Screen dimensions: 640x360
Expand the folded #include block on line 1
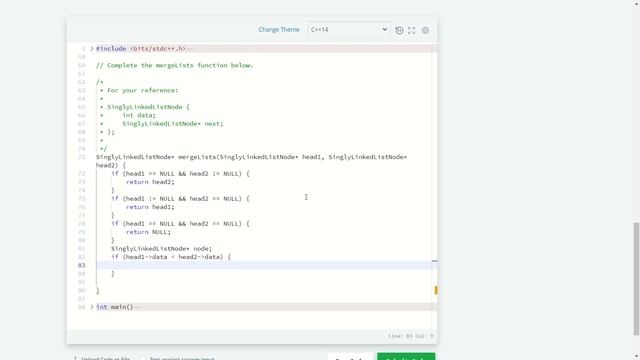92,49
